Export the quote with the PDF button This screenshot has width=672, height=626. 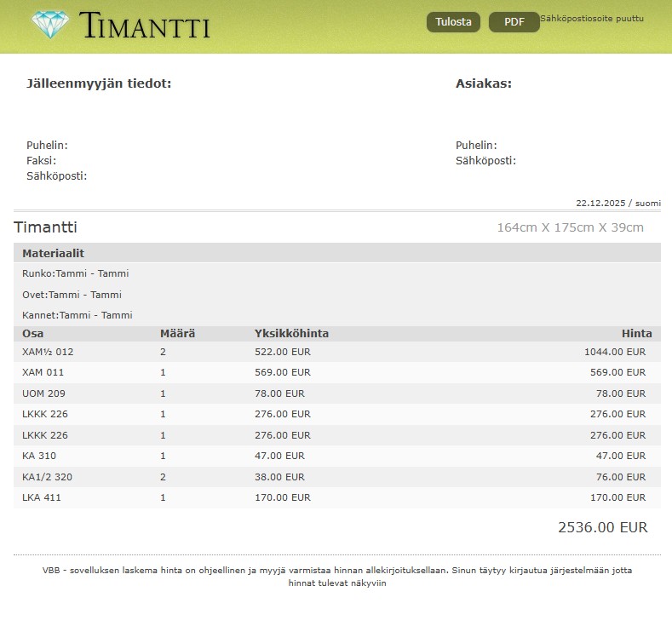(x=514, y=22)
